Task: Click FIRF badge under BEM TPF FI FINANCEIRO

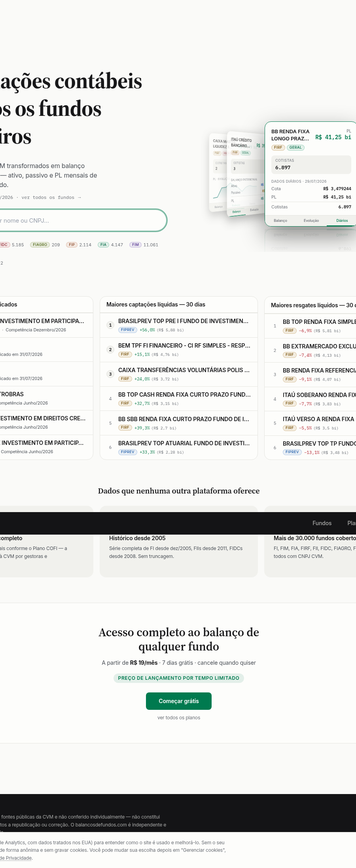Action: pyautogui.click(x=125, y=354)
